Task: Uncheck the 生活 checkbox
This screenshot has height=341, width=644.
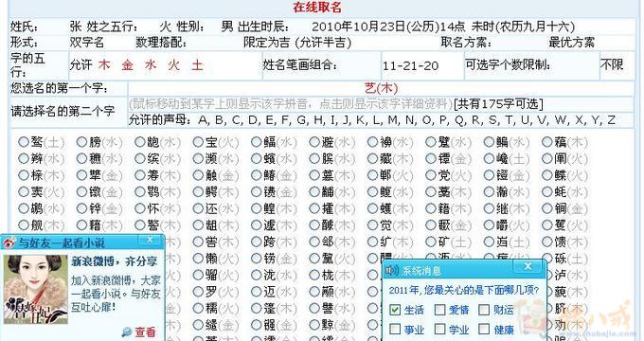Action: [x=395, y=310]
